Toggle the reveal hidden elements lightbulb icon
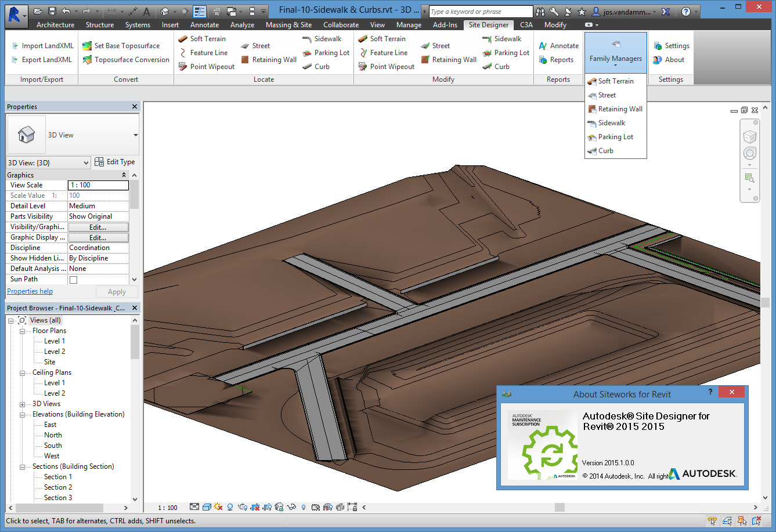 [304, 508]
